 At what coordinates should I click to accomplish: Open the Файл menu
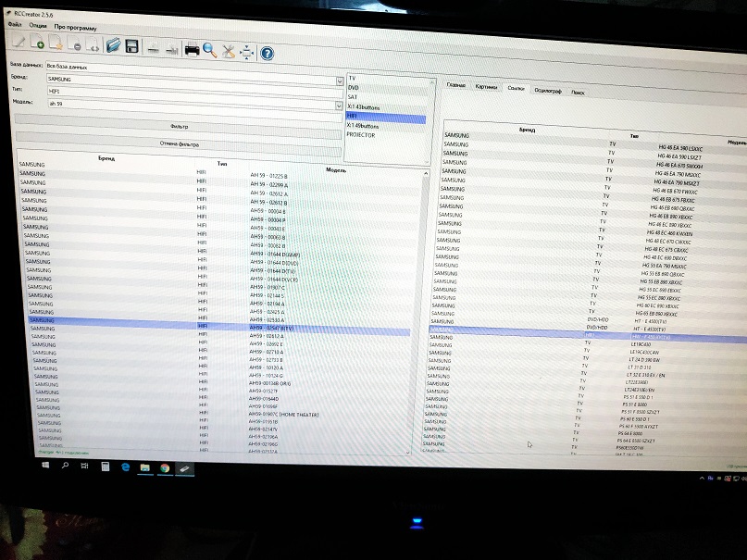14,25
